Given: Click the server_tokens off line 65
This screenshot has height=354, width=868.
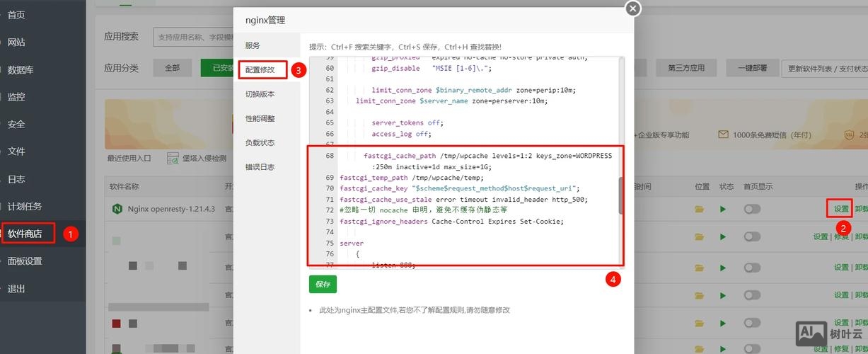Looking at the screenshot, I should pos(407,122).
